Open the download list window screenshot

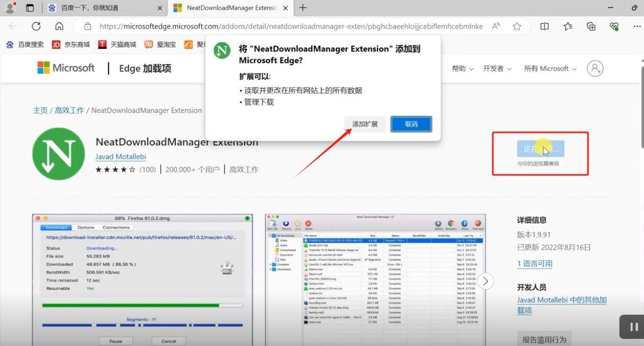(x=376, y=280)
